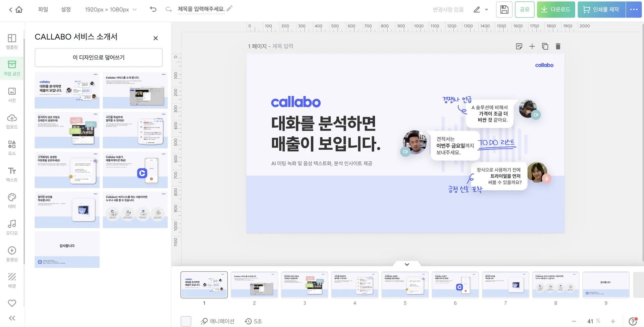Add a new page with plus icon
The image size is (644, 327).
coord(532,46)
